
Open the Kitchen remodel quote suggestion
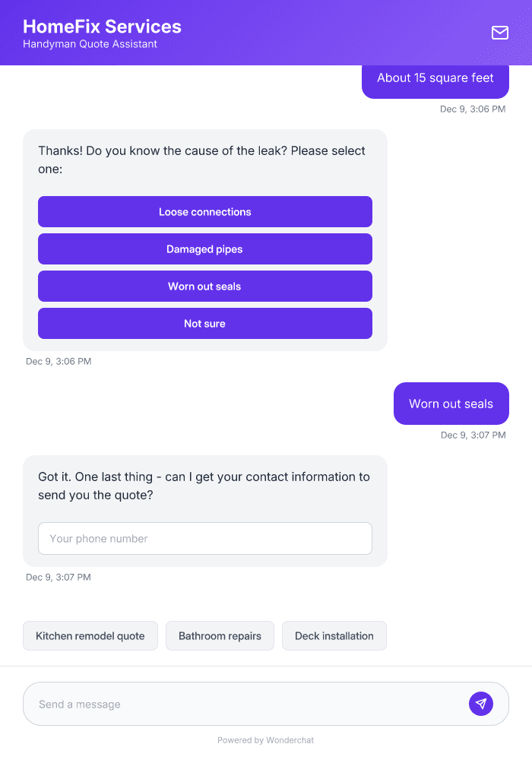(90, 635)
